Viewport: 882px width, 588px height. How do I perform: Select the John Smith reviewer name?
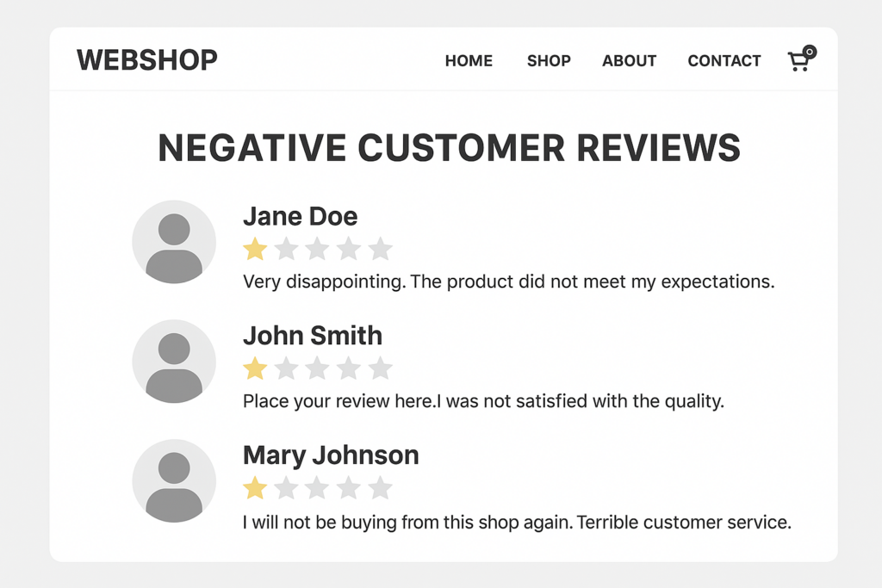pyautogui.click(x=313, y=336)
